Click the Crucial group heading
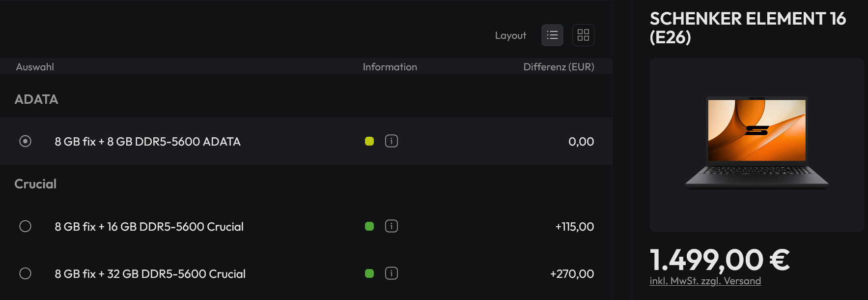 click(x=35, y=184)
